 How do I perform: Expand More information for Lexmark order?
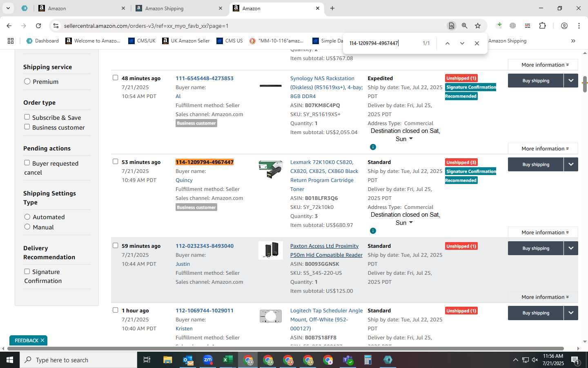tap(543, 232)
